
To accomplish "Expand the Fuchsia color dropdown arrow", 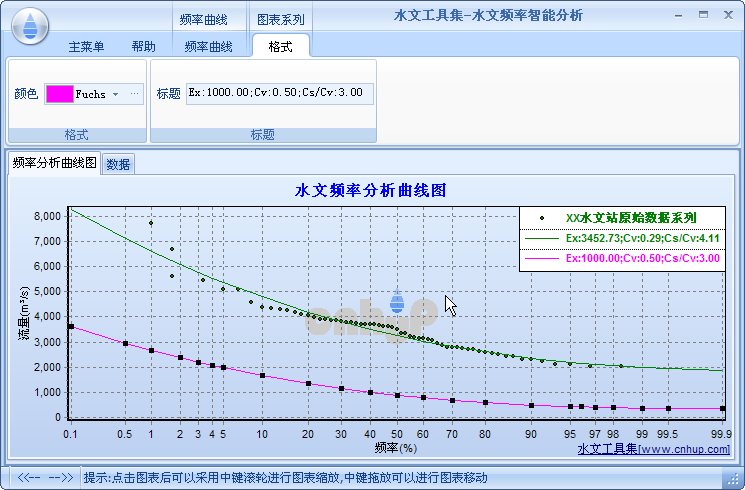I will [115, 94].
